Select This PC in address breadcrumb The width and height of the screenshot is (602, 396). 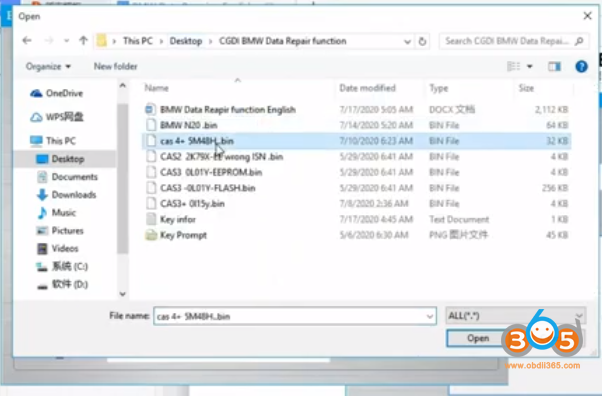(137, 41)
